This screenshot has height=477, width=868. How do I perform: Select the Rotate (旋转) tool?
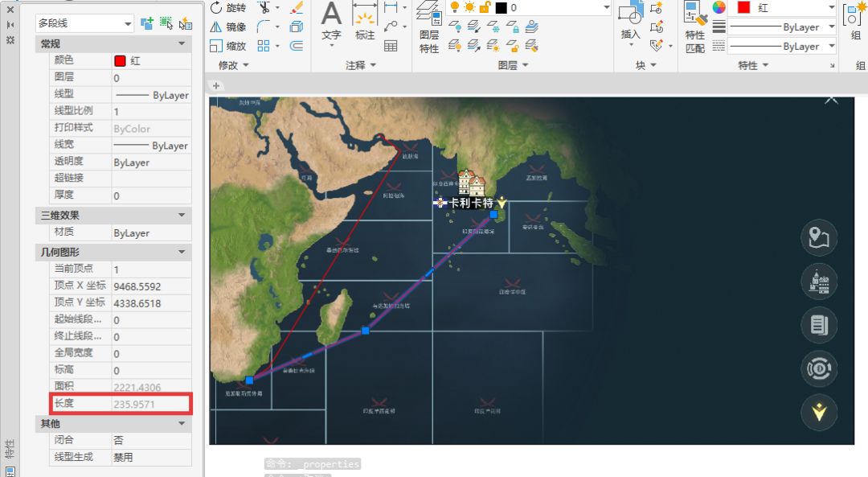(x=227, y=8)
